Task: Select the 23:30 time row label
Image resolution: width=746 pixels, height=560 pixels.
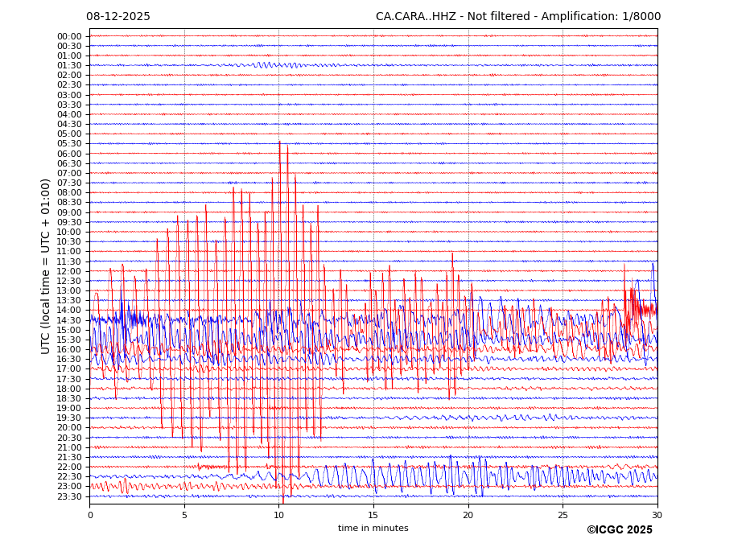Action: (x=69, y=496)
